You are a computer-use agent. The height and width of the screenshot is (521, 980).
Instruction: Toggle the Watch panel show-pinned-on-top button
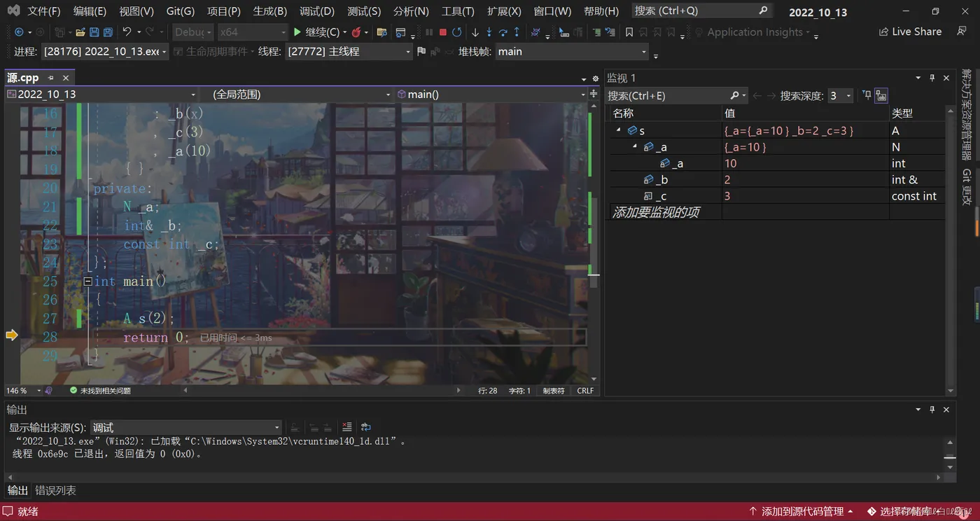(x=867, y=95)
